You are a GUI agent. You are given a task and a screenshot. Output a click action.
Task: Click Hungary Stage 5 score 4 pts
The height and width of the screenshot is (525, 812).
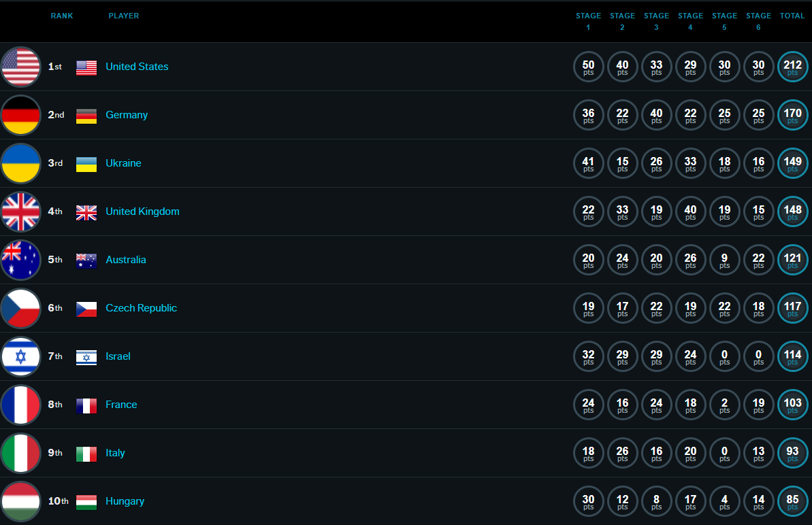coord(724,501)
